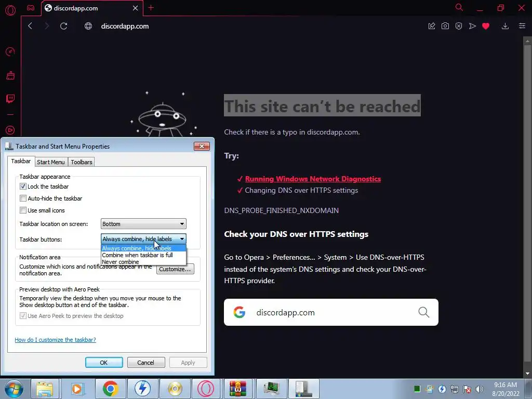This screenshot has height=399, width=532.
Task: Collapse the Taskbar buttons combo box
Action: click(x=143, y=239)
